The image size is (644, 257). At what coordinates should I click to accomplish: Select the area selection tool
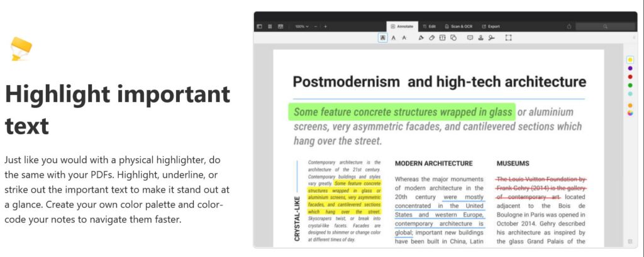tap(508, 38)
